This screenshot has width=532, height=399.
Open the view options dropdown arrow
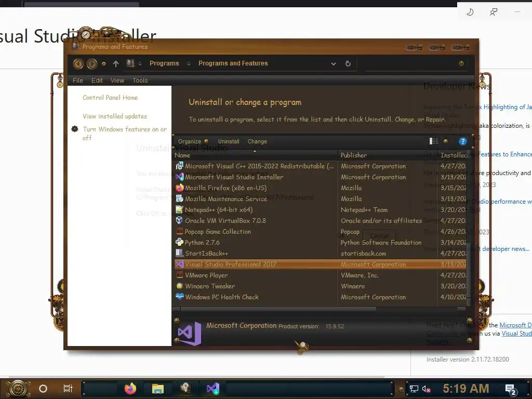445,141
